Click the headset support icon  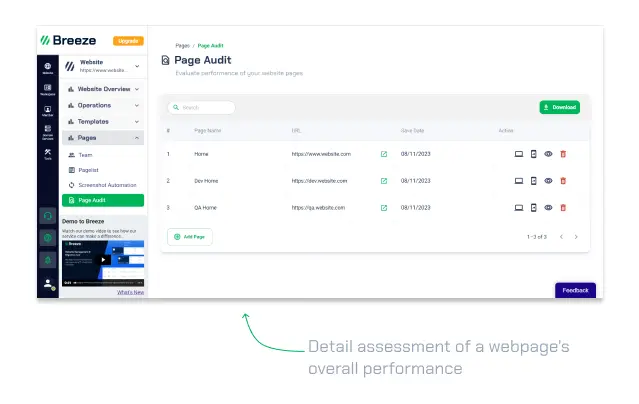(x=48, y=216)
